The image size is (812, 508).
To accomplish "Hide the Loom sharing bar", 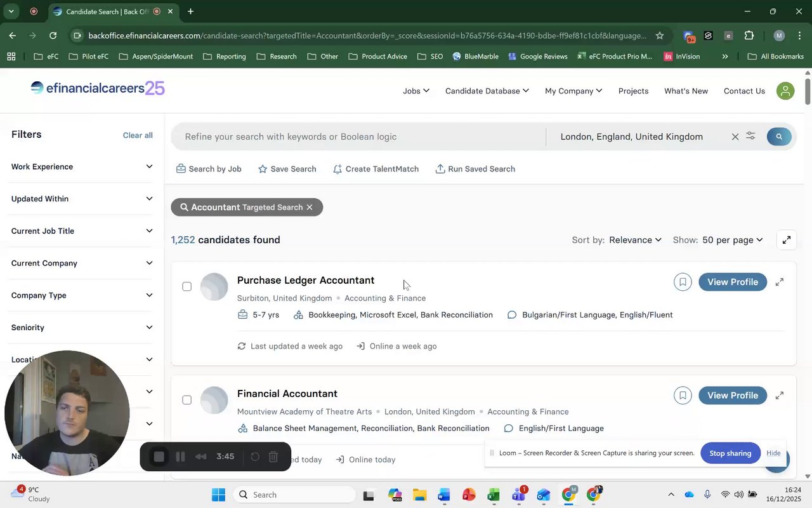I will 773,453.
